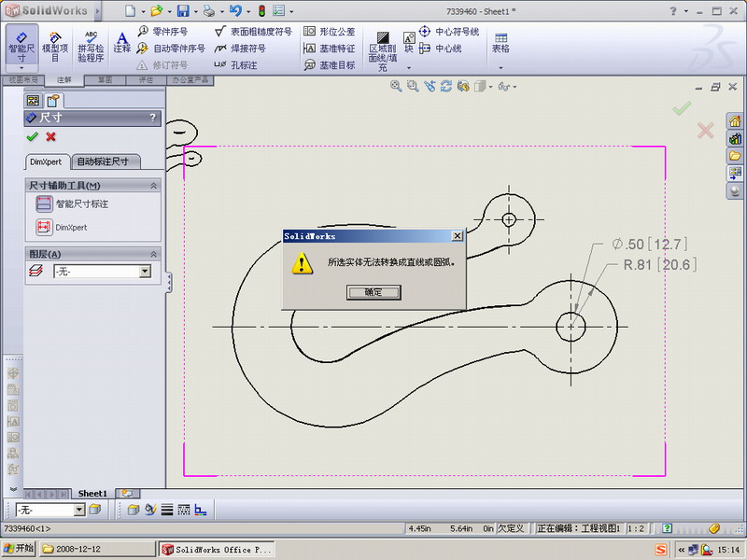Click the 块 block tool icon
Screen dimensions: 747x560
pyautogui.click(x=409, y=42)
